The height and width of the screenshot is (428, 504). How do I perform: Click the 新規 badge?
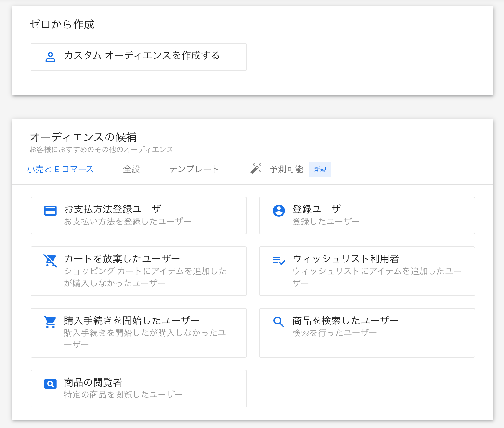pos(320,170)
